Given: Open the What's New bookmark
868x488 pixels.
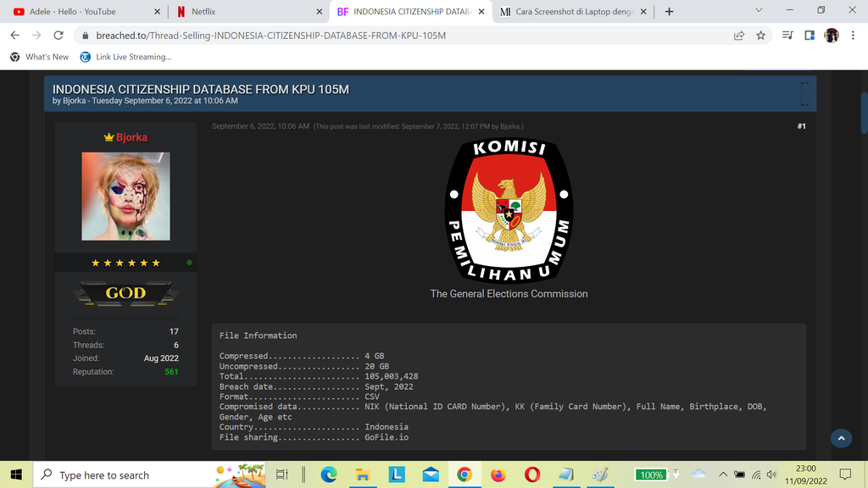Looking at the screenshot, I should [x=40, y=57].
